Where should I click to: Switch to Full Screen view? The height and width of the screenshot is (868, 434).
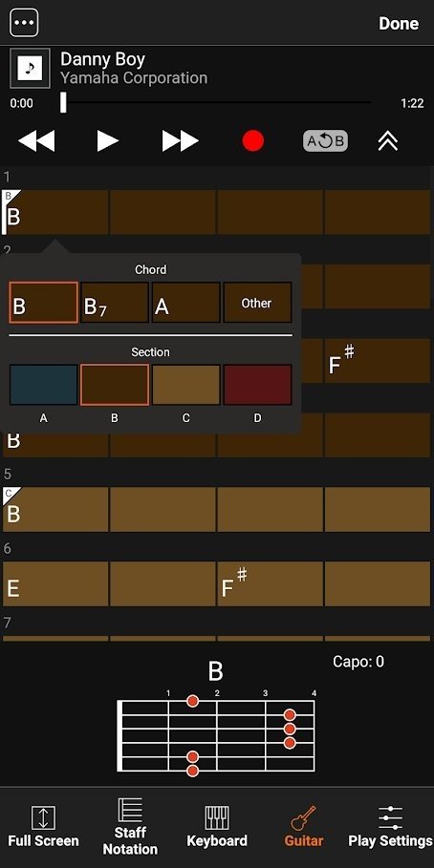click(43, 827)
